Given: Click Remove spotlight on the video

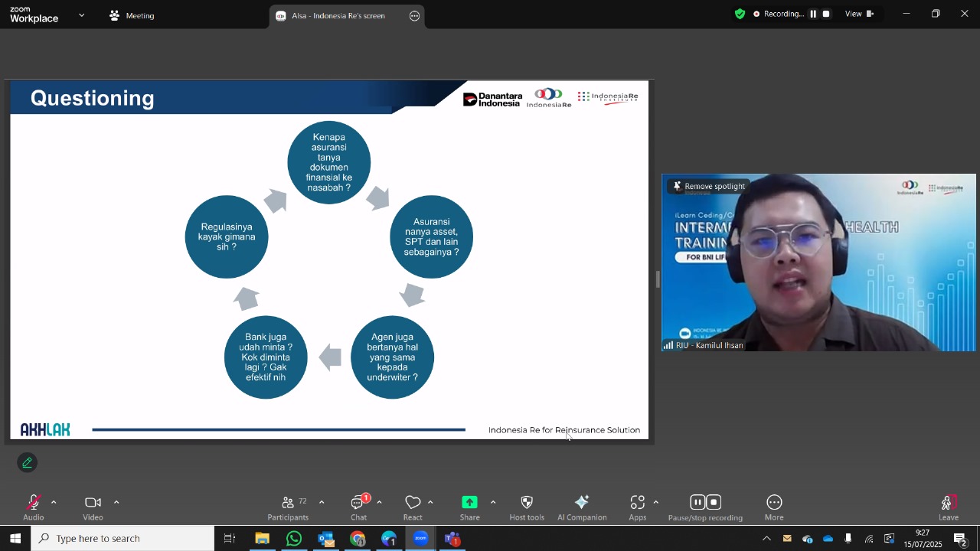Looking at the screenshot, I should pyautogui.click(x=708, y=186).
